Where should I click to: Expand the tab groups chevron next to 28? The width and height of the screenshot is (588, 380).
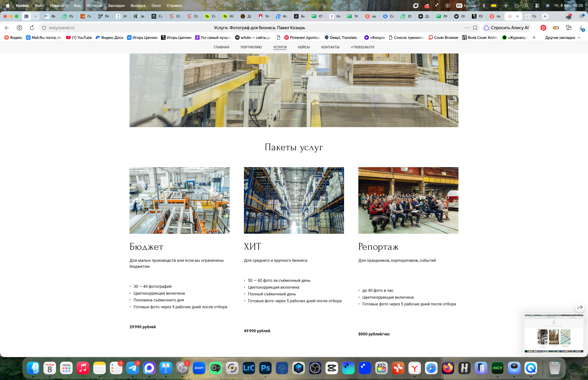coord(36,16)
